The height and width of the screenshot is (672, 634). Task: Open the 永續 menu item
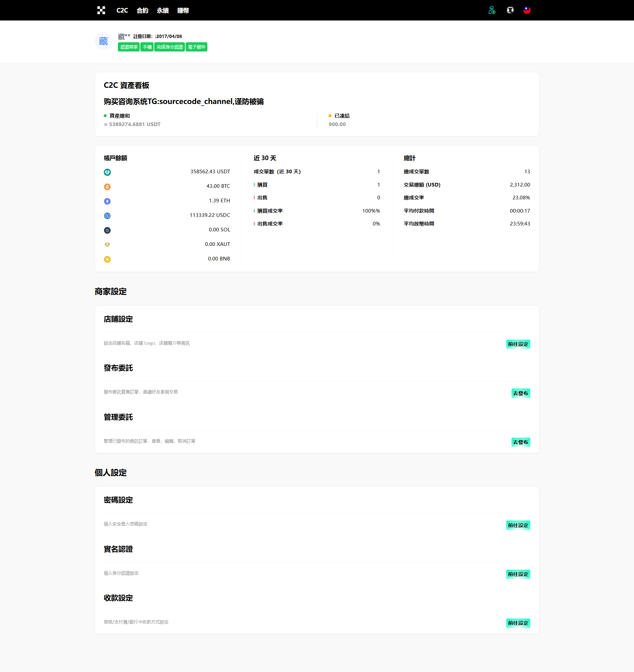tap(163, 11)
